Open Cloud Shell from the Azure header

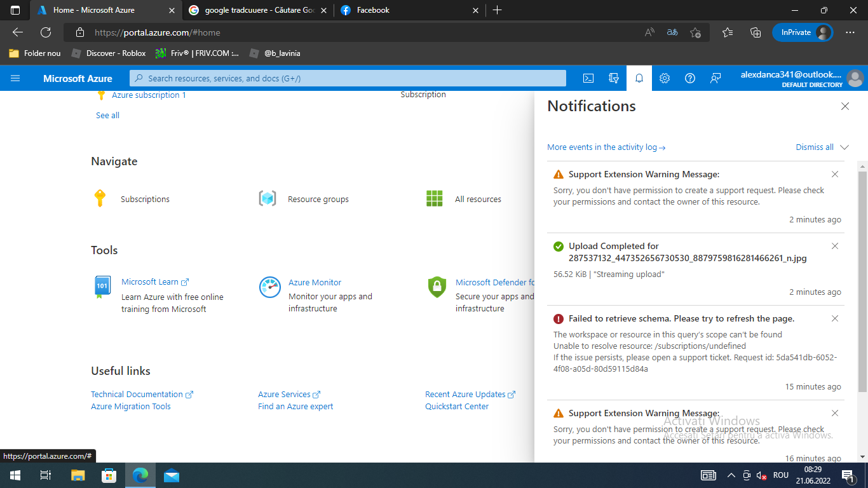(x=588, y=78)
